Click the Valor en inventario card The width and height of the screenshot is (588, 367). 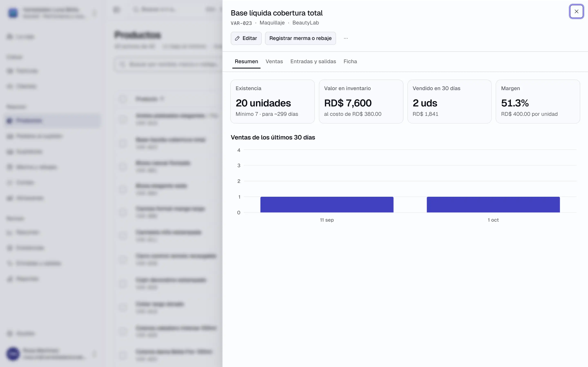click(361, 102)
